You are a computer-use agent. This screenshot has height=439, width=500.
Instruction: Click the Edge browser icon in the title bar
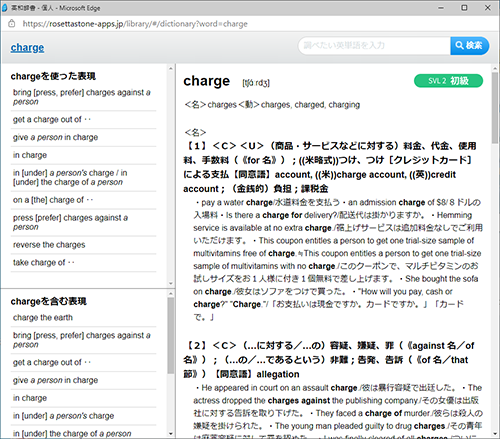click(5, 8)
